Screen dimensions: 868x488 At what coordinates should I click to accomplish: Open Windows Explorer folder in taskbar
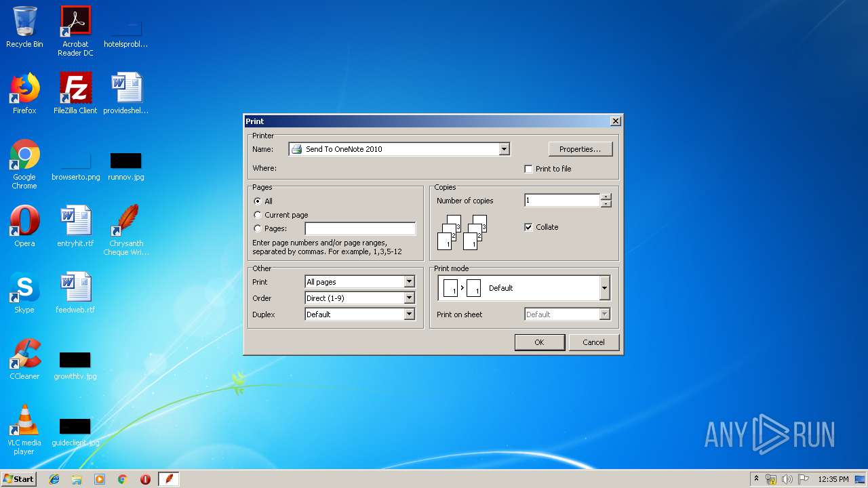[77, 479]
